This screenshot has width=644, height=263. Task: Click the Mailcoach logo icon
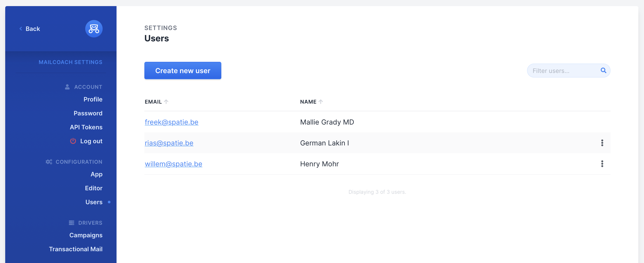tap(94, 29)
